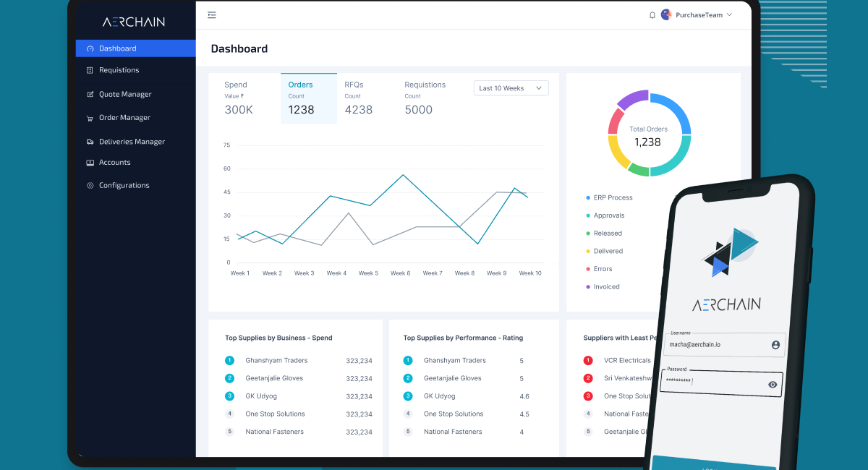Click the Dashboard gauge icon in sidebar
868x470 pixels.
point(90,49)
